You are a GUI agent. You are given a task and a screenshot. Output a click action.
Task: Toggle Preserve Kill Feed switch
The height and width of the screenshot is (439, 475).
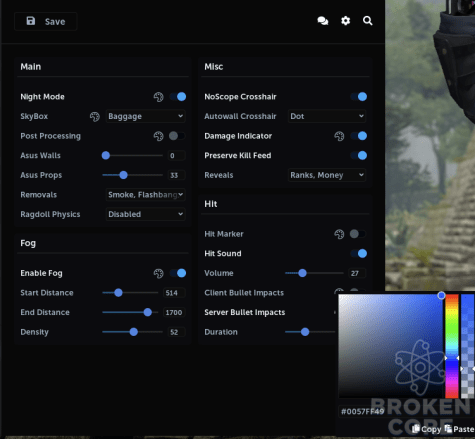[x=359, y=155]
